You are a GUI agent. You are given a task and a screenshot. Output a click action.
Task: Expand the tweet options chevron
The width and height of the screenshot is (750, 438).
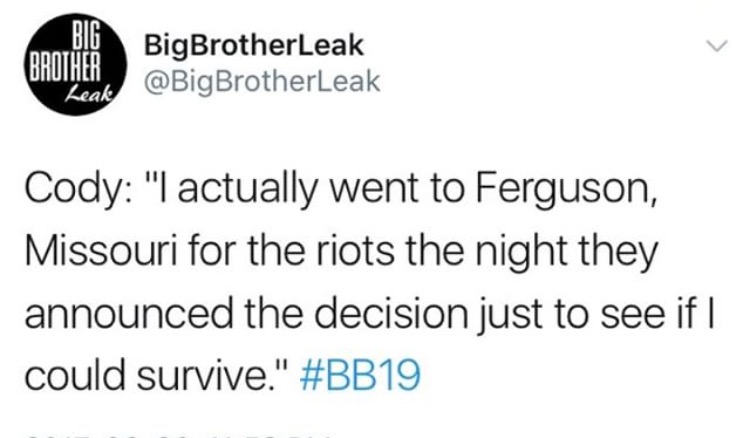tap(717, 46)
